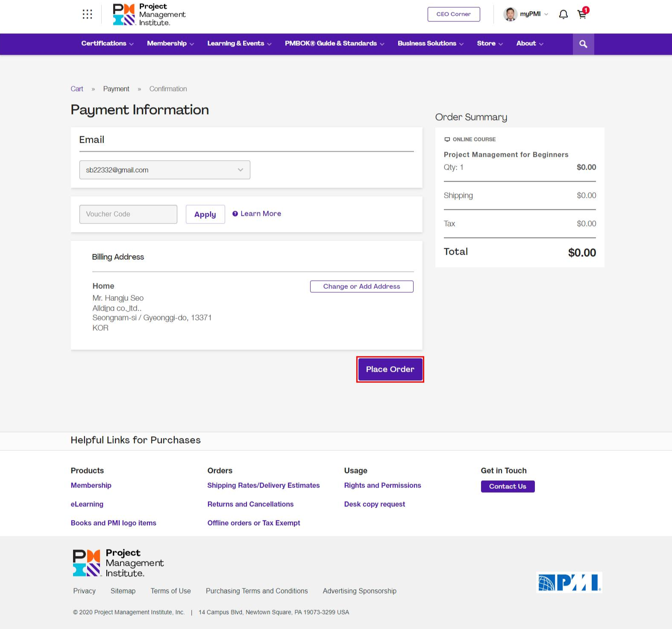The height and width of the screenshot is (629, 672).
Task: Open the Learn More link
Action: [x=261, y=214]
